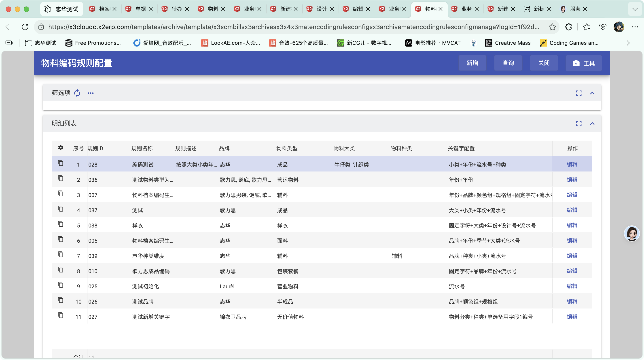Click the browser address bar URL

(x=294, y=27)
